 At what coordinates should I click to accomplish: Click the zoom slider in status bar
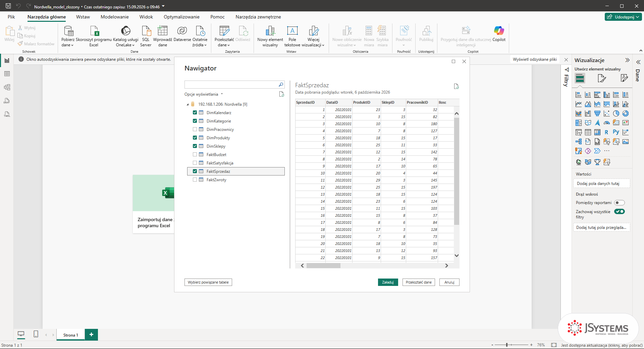pos(512,345)
